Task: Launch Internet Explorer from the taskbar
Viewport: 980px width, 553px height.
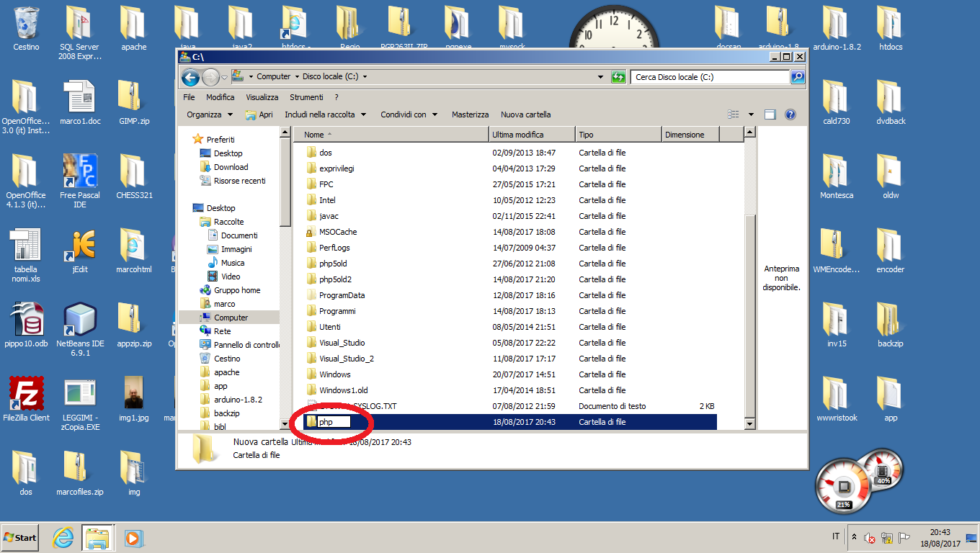Action: [63, 537]
